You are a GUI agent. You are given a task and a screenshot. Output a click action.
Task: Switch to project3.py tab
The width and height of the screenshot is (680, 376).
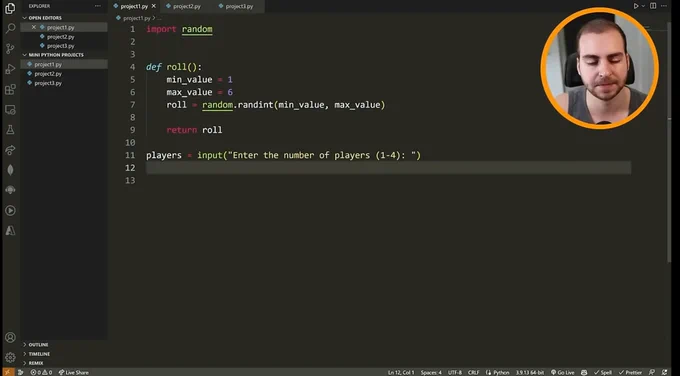coord(239,6)
